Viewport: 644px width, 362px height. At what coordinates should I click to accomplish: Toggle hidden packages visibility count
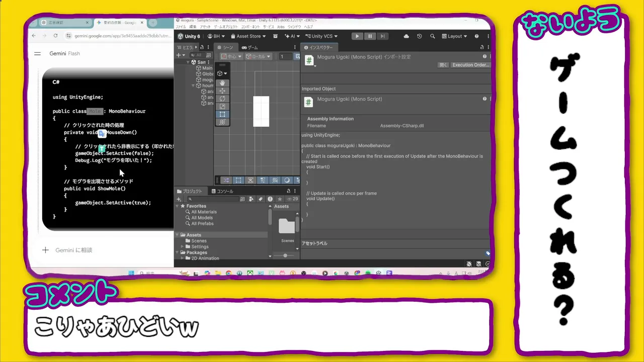click(x=292, y=199)
